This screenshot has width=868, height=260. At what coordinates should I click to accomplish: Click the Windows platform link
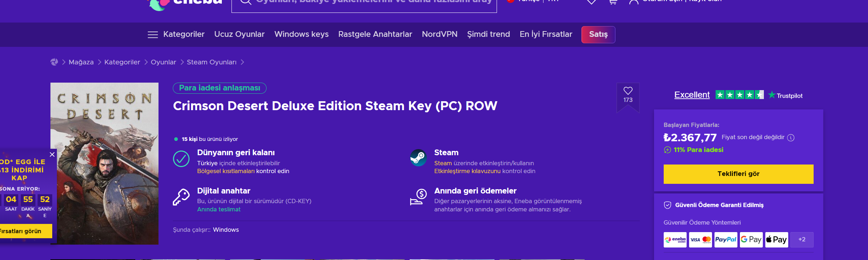tap(226, 230)
